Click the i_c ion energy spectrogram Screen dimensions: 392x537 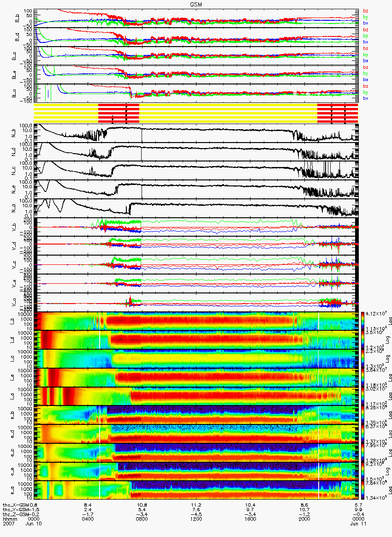196,358
